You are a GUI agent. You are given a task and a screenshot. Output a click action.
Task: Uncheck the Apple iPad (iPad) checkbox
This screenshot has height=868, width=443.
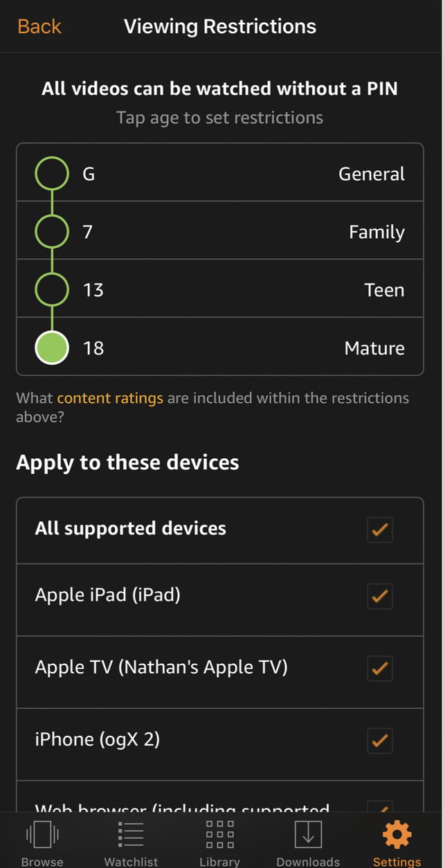point(379,596)
